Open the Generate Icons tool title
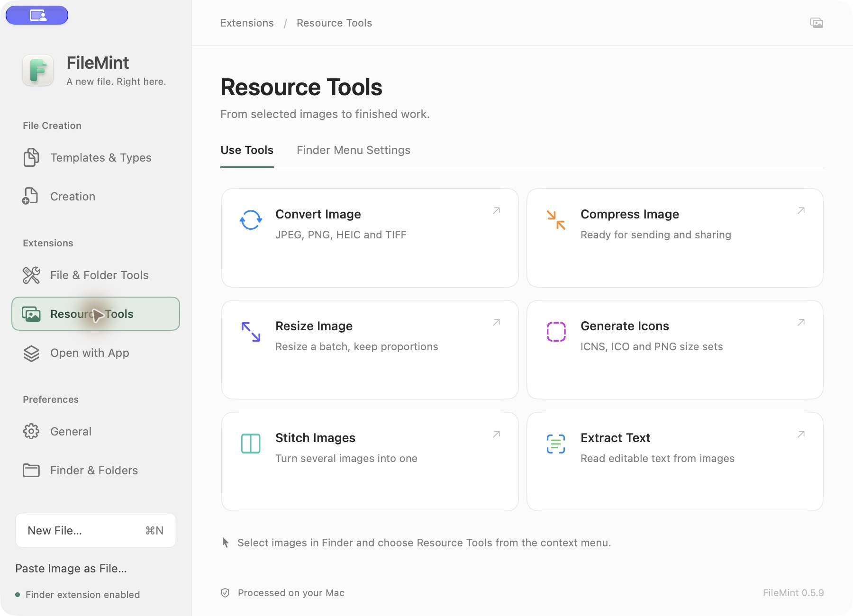The image size is (853, 616). coord(625,326)
